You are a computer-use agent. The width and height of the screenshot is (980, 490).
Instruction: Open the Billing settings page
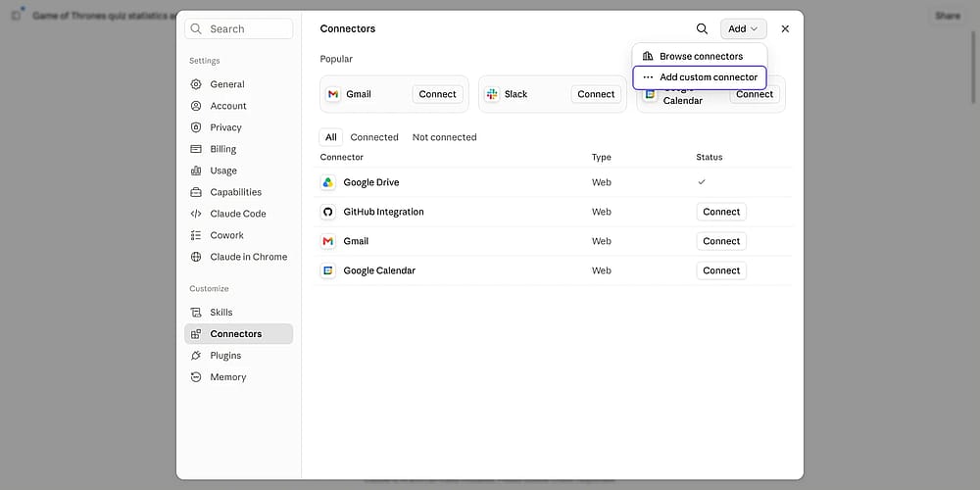(238, 149)
